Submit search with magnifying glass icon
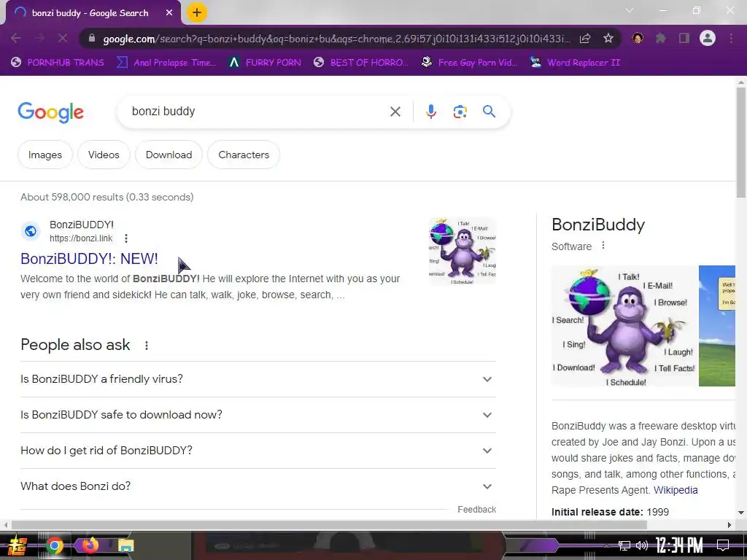This screenshot has height=560, width=747. [x=489, y=112]
